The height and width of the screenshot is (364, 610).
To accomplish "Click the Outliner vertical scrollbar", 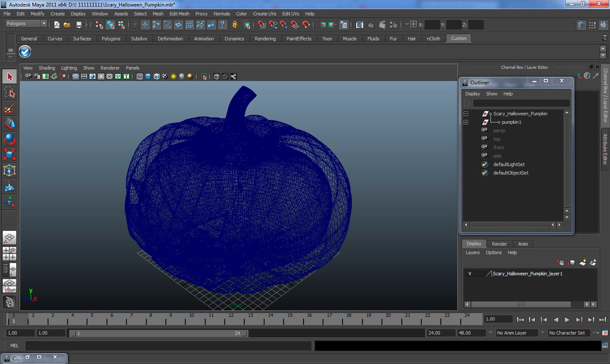I will click(567, 162).
